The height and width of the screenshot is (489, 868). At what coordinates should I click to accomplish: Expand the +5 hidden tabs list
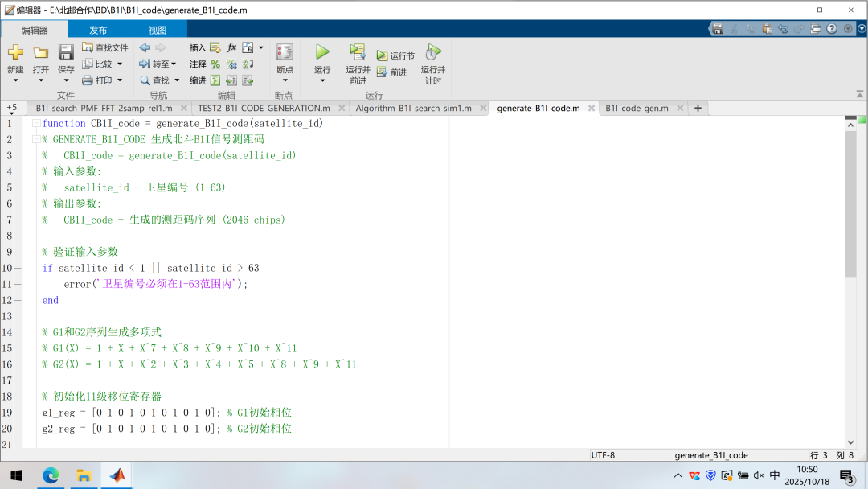point(11,108)
